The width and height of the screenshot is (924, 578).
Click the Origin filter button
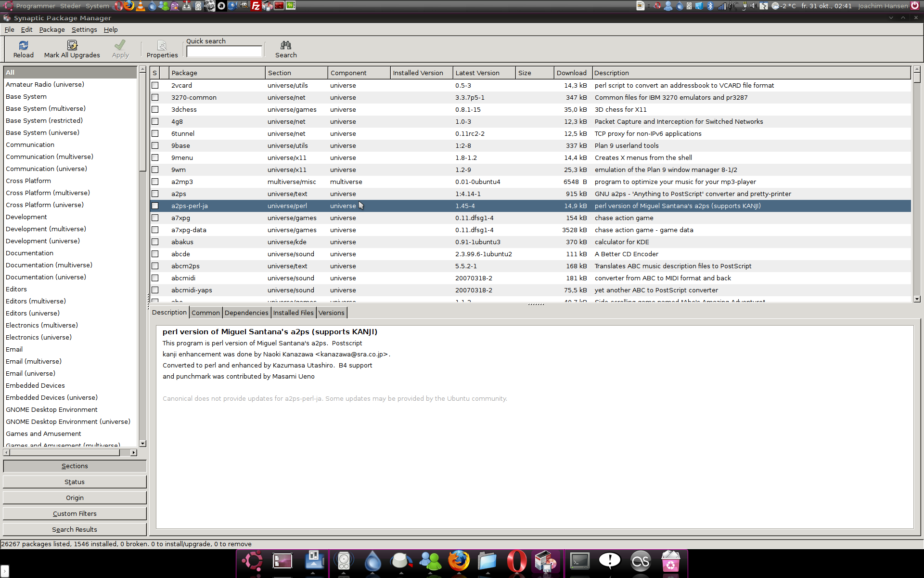tap(75, 498)
